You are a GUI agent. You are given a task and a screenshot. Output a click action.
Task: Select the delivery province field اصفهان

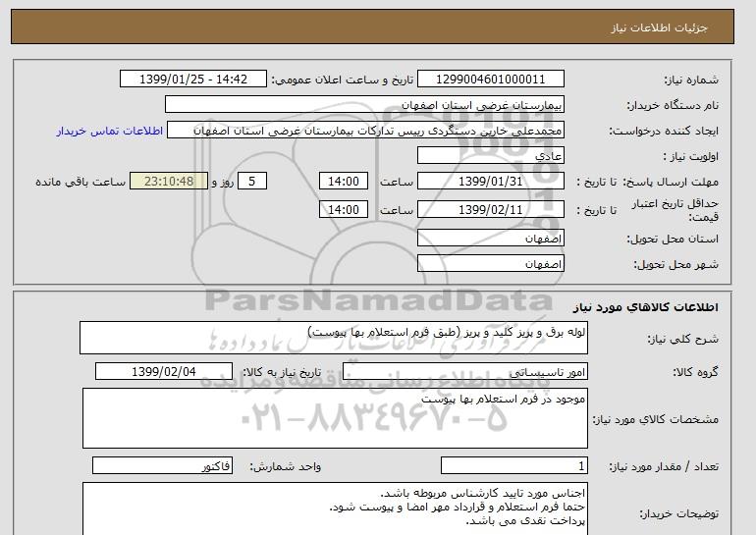[490, 239]
